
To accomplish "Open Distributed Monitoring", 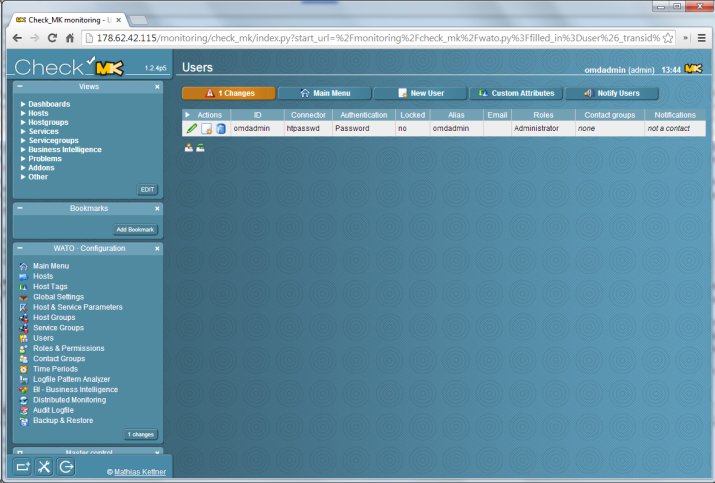I will [69, 400].
